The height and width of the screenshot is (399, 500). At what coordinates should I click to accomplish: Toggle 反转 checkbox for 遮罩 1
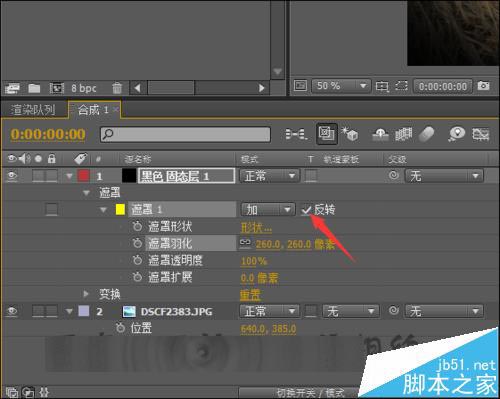click(x=306, y=210)
